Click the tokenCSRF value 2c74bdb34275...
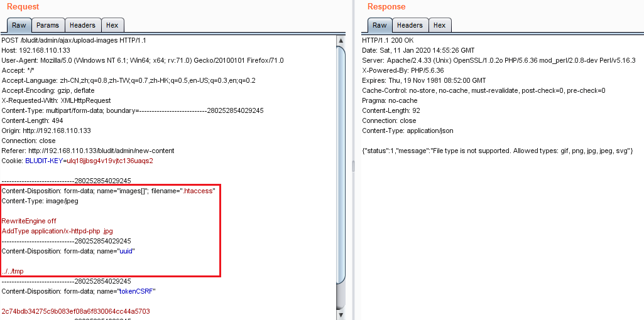Viewport: 644px width, 320px height. 75,311
